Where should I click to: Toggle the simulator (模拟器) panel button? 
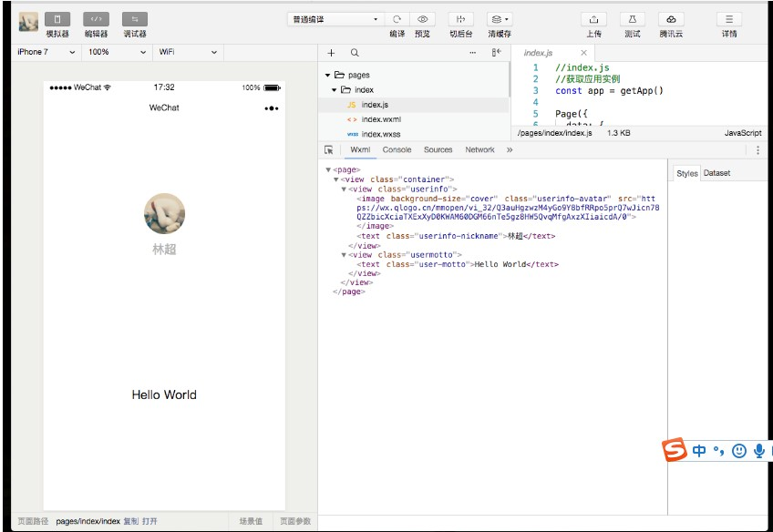tap(57, 19)
